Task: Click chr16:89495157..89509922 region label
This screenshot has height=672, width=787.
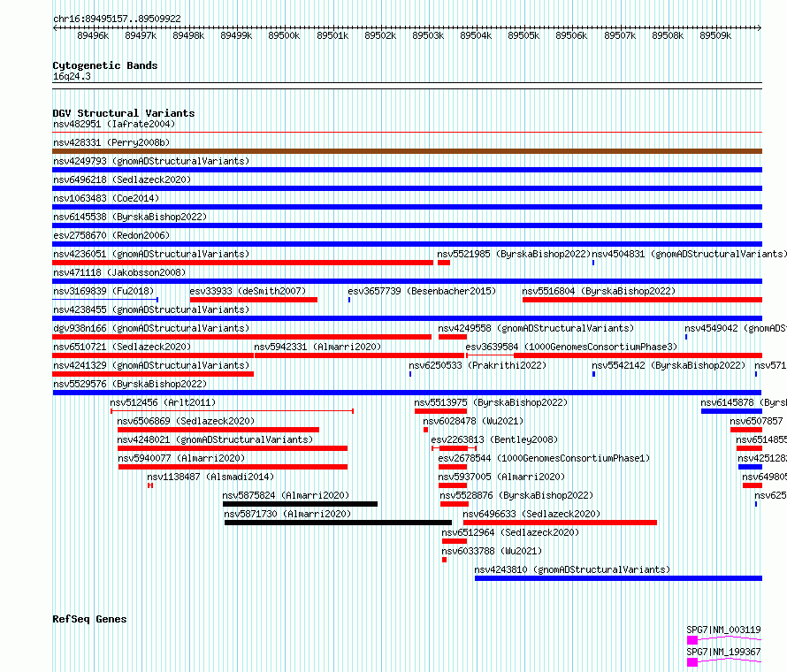Action: (x=117, y=19)
